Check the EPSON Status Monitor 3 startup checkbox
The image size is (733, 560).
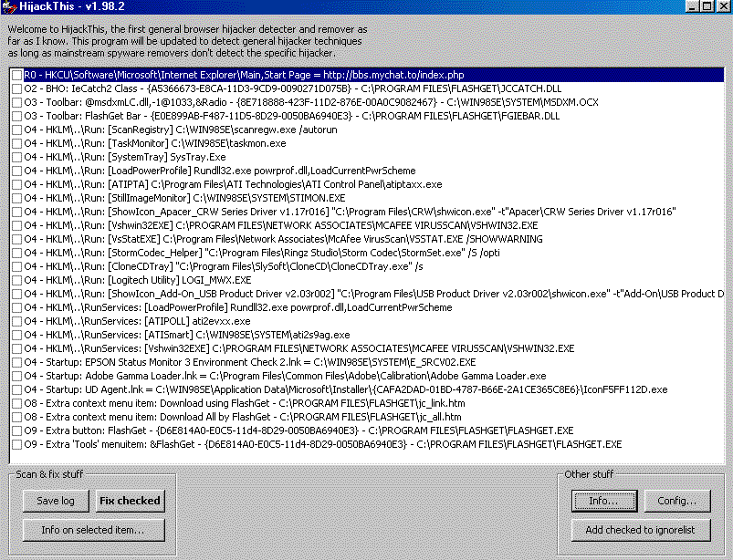(16, 362)
